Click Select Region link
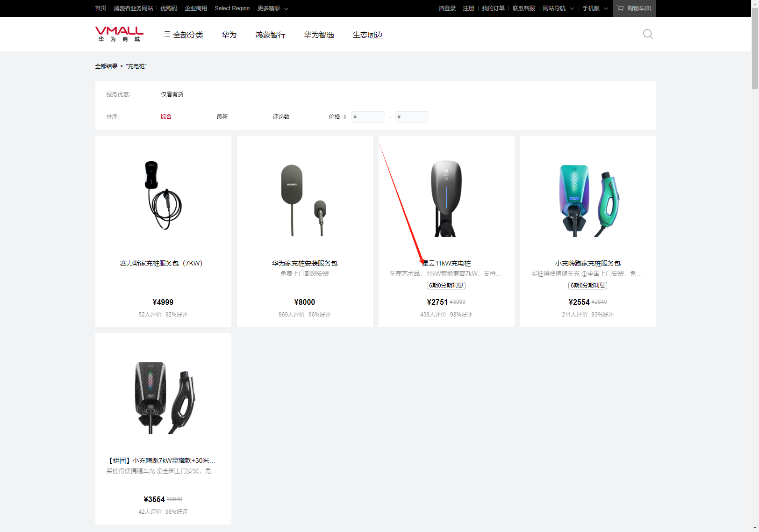 pos(232,8)
